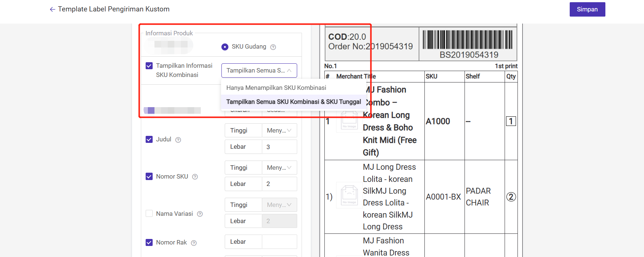Viewport: 644px width, 257px height.
Task: Uncheck the Nomor Rak checkbox
Action: 149,243
